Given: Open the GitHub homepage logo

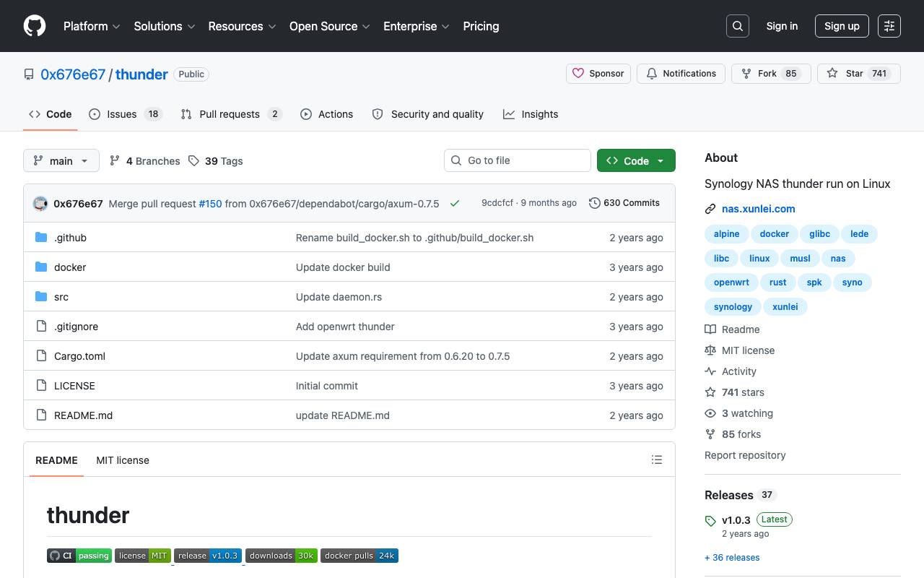Looking at the screenshot, I should coord(35,26).
